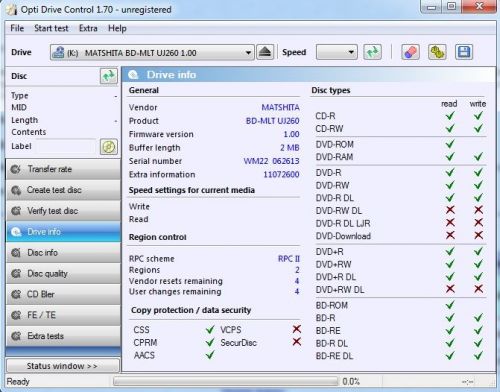Open Create test disc section
Screen dimensions: 500x392
click(x=63, y=190)
